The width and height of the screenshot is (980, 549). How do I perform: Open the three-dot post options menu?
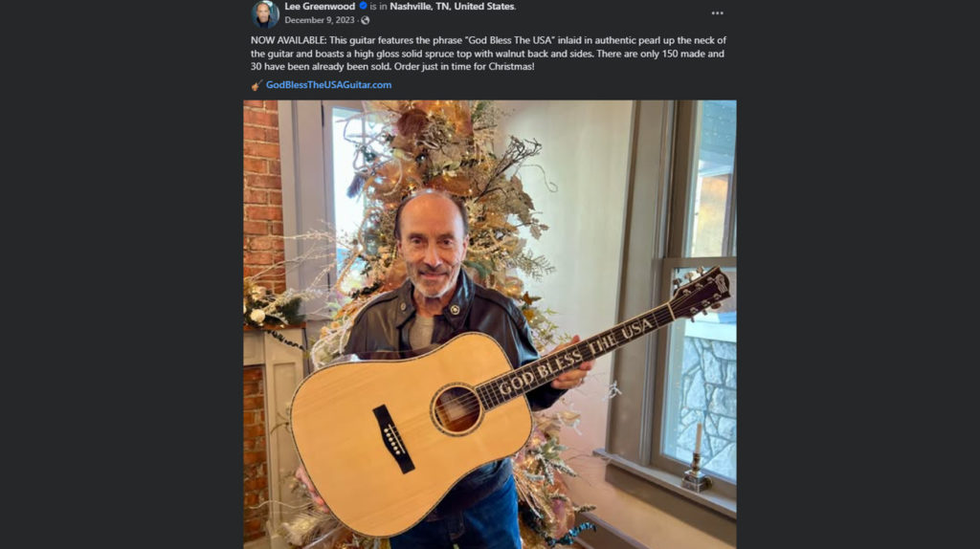[x=717, y=13]
